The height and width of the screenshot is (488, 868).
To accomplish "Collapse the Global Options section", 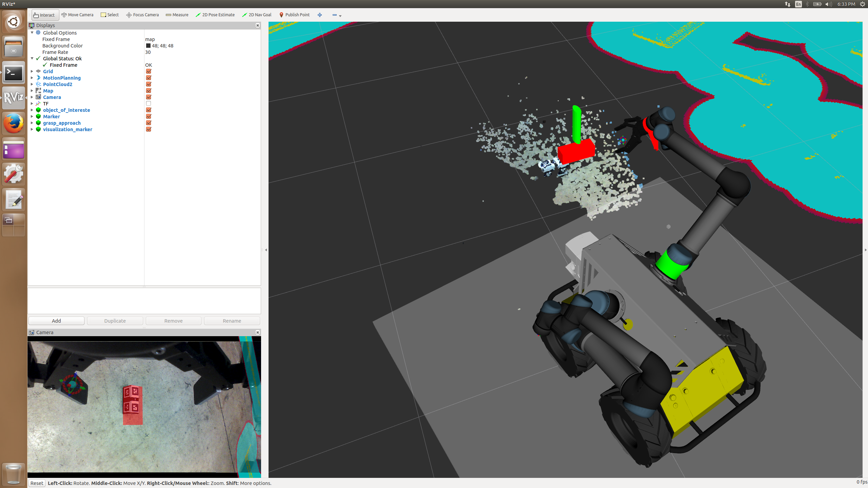I will coord(32,33).
